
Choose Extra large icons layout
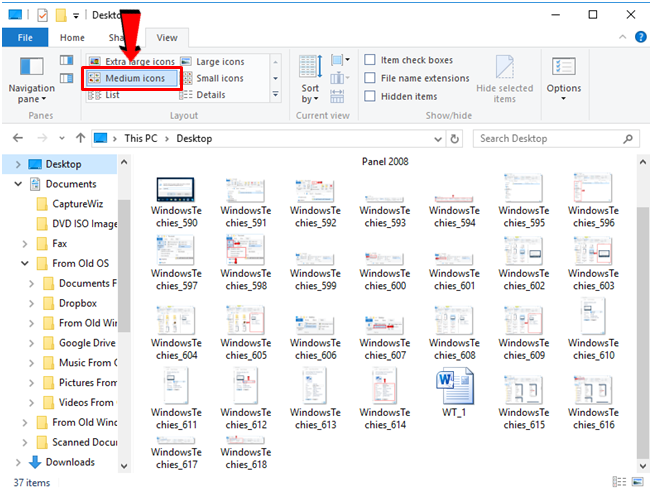click(x=133, y=61)
